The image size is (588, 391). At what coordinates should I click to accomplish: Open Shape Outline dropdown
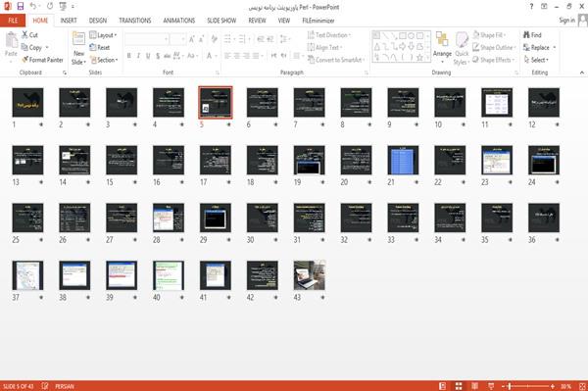click(x=494, y=47)
